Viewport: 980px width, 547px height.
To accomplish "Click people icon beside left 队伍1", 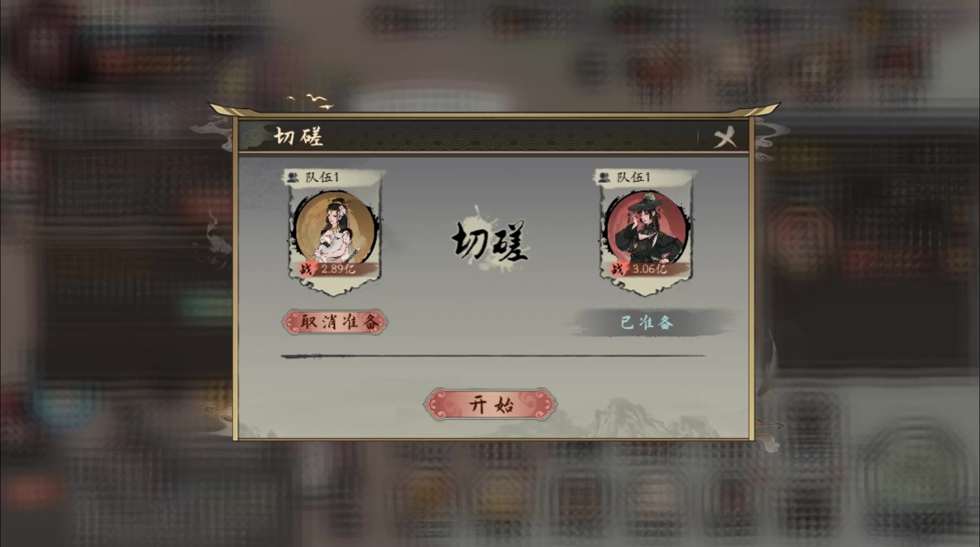I will 293,177.
